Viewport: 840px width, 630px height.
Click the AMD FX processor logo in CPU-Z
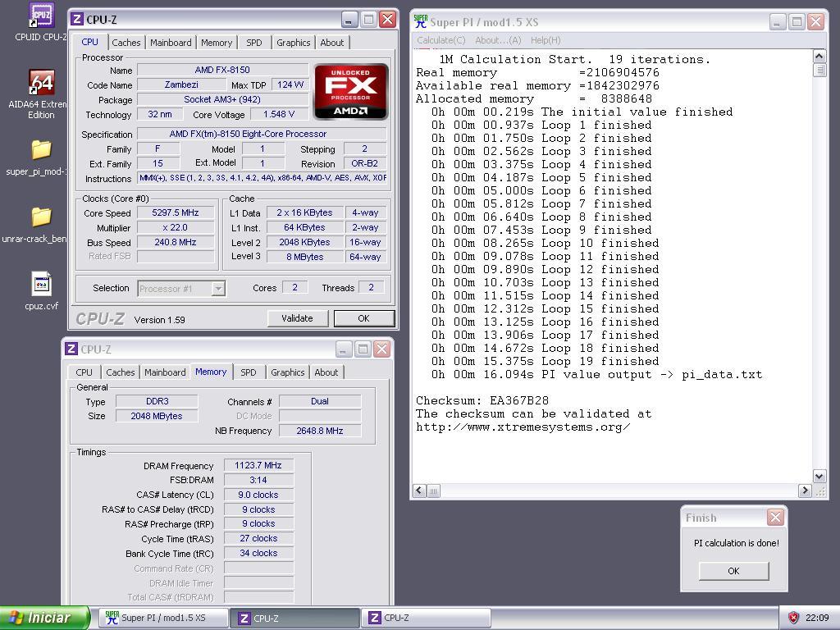351,91
